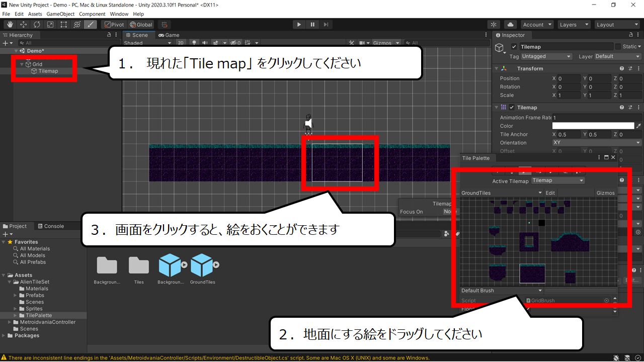
Task: Open the Active Tilemap dropdown
Action: 558,180
